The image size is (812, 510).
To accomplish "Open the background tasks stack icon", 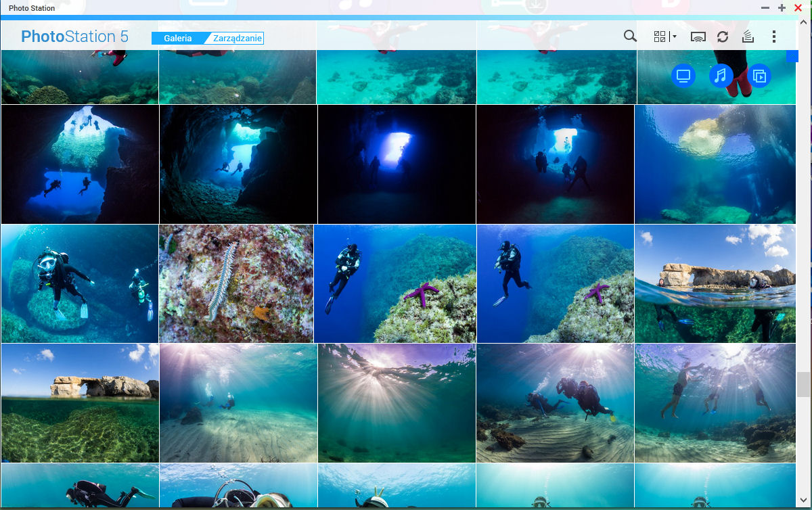I will coord(748,37).
